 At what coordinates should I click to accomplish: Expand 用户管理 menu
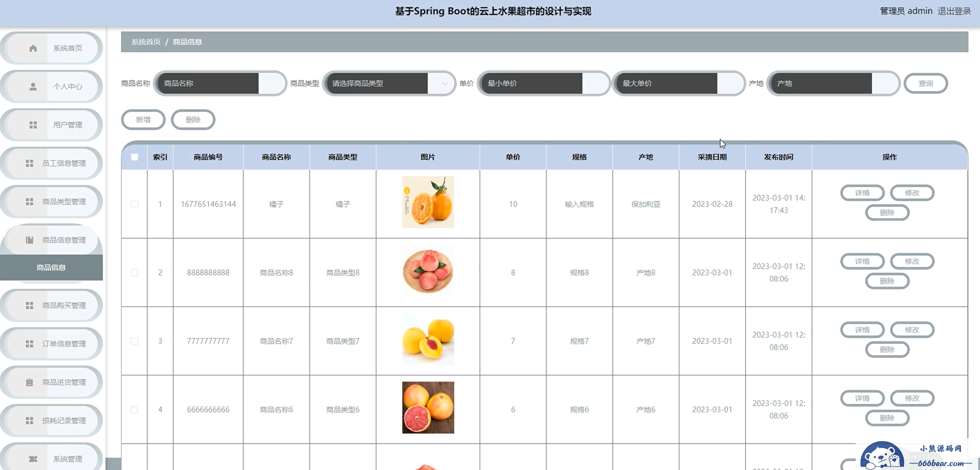click(51, 125)
